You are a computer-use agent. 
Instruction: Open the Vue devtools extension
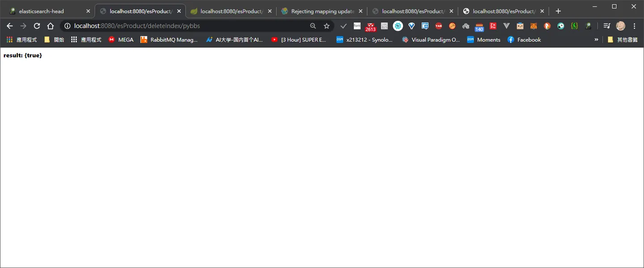point(506,26)
